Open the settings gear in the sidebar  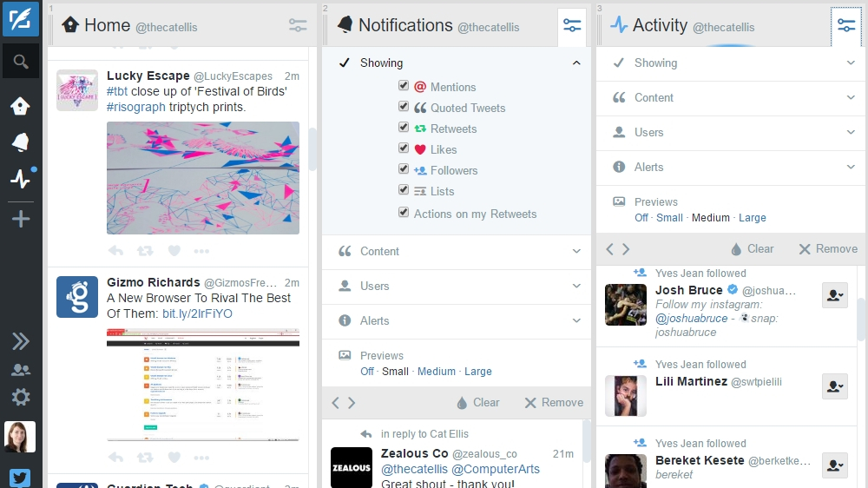coord(21,397)
